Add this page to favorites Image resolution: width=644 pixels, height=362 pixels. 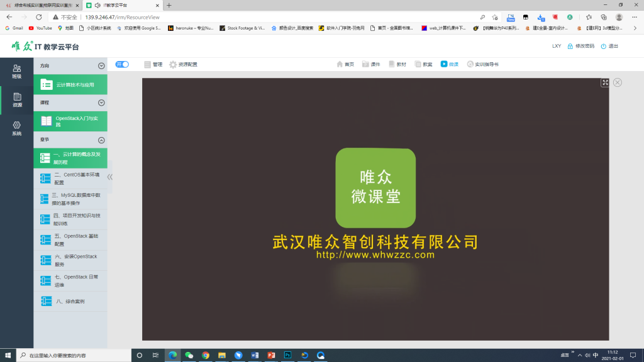[495, 17]
